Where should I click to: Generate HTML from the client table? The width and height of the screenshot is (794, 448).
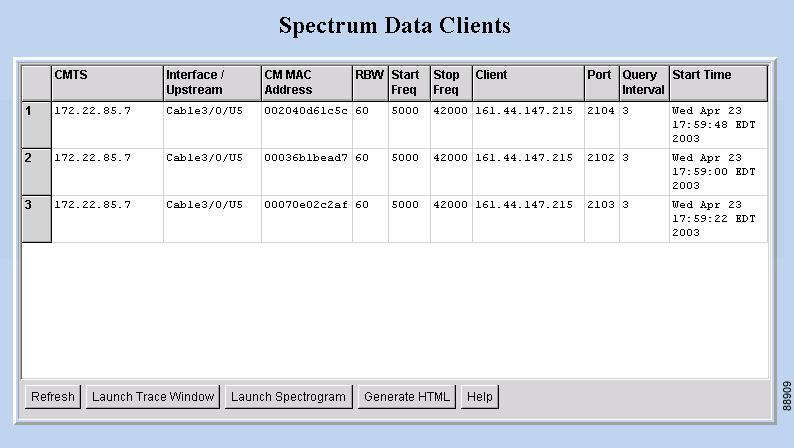point(407,396)
